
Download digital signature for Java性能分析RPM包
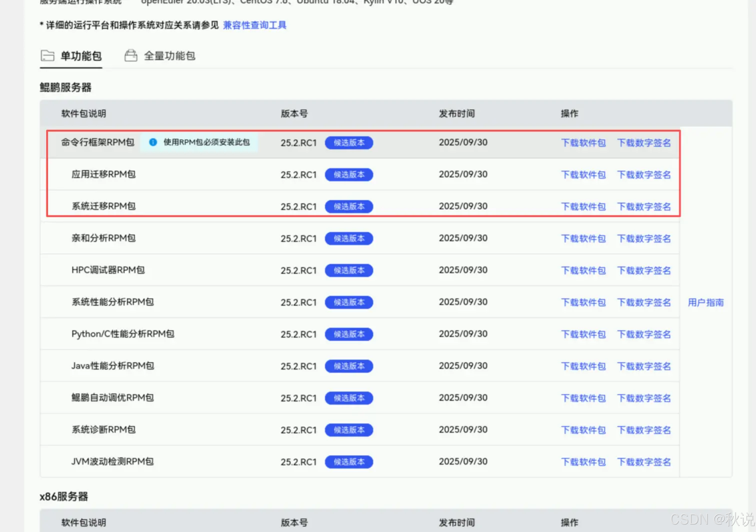[644, 366]
